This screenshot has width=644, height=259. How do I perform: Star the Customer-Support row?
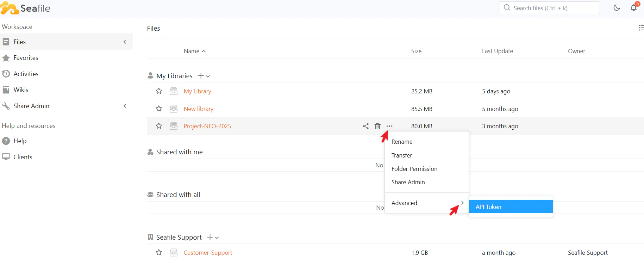[x=159, y=252]
